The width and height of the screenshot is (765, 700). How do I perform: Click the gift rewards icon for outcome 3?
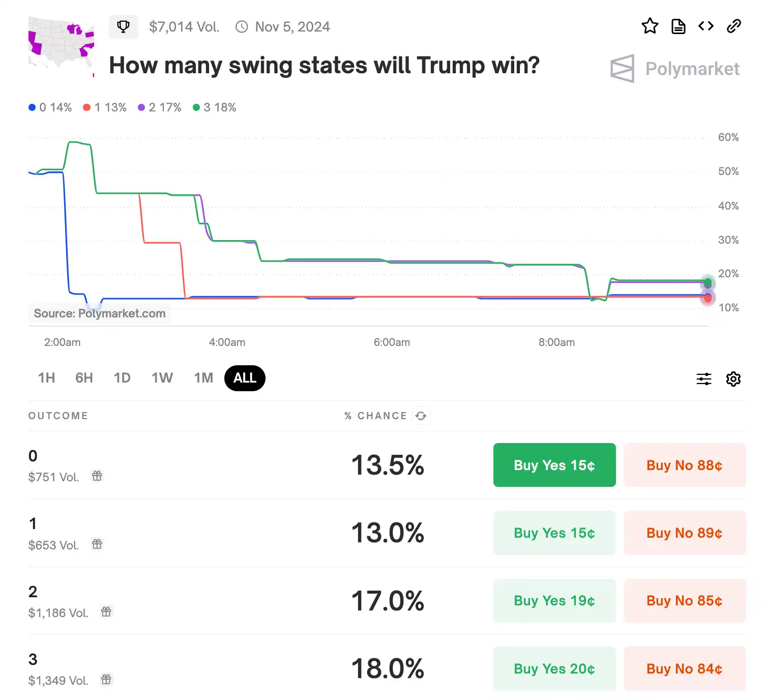106,680
